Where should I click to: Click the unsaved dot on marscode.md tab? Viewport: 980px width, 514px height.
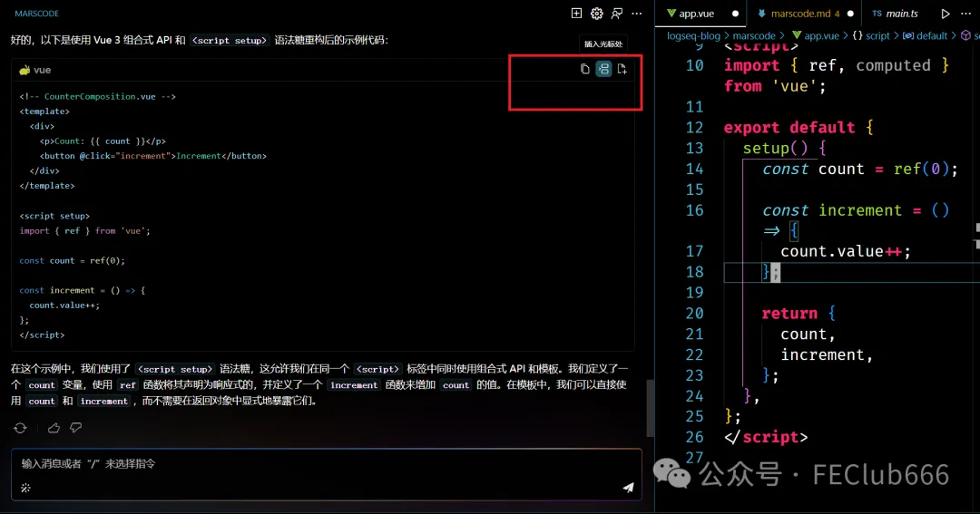coord(850,13)
